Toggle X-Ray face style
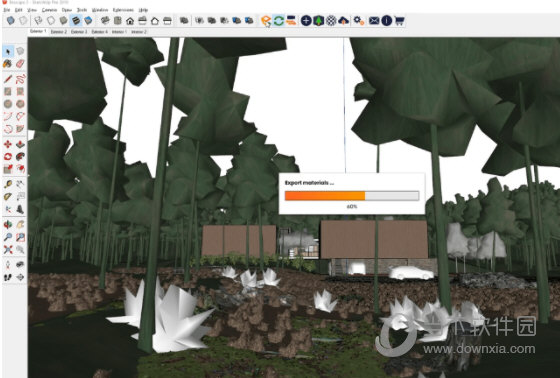This screenshot has width=560, height=378. pyautogui.click(x=11, y=21)
